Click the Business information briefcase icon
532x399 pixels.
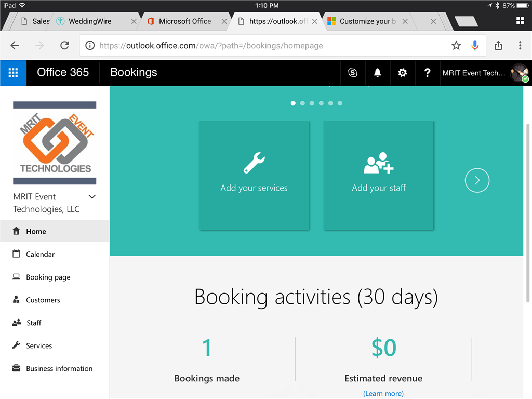(x=16, y=368)
